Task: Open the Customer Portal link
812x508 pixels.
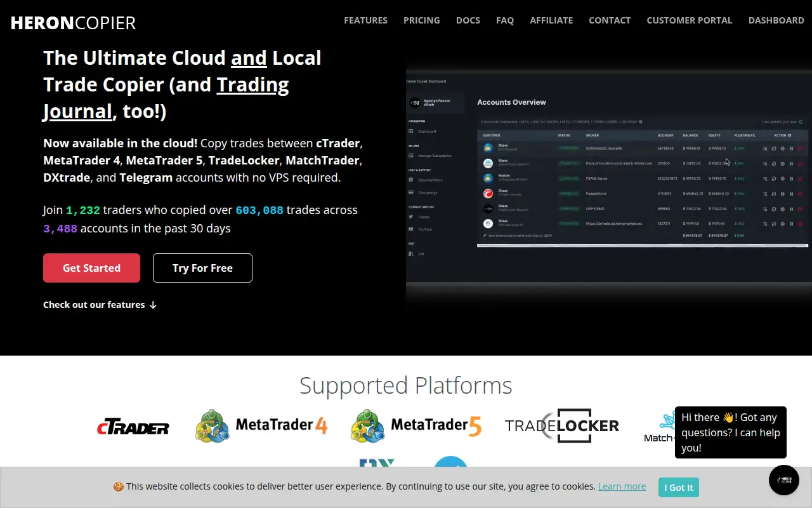Action: pyautogui.click(x=690, y=20)
